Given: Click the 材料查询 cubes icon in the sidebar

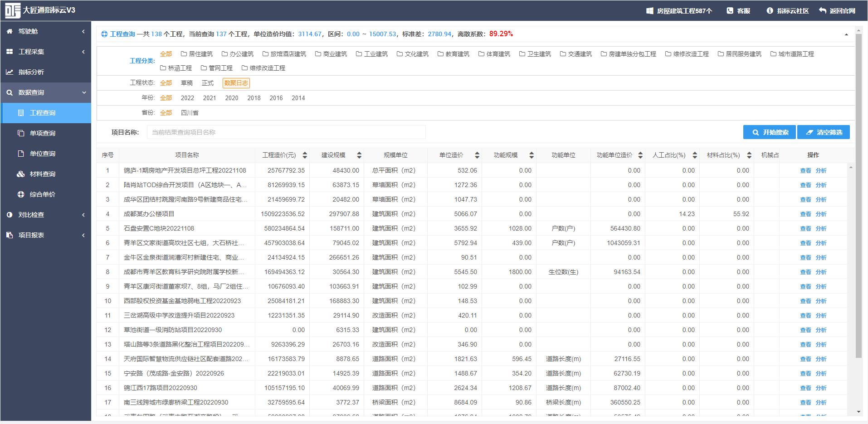Looking at the screenshot, I should click(21, 174).
